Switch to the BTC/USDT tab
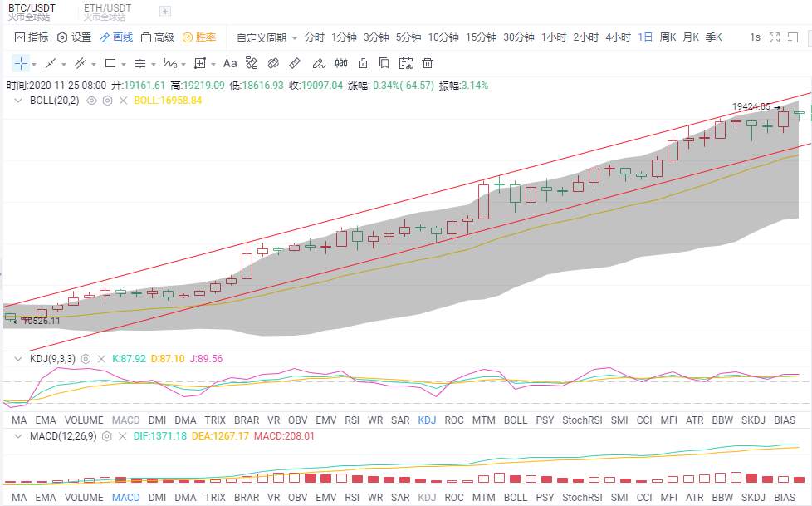 click(32, 12)
